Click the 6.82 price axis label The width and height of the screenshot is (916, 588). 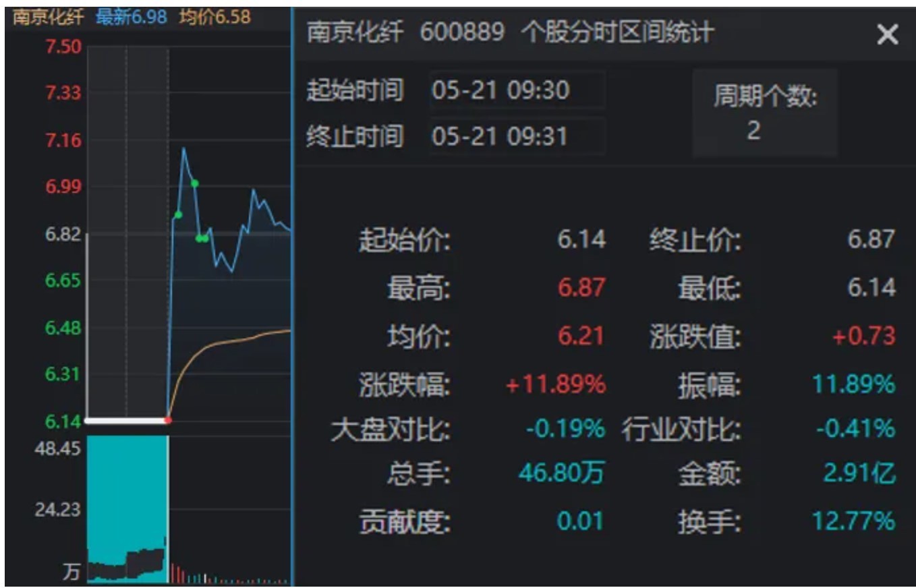[x=63, y=235]
